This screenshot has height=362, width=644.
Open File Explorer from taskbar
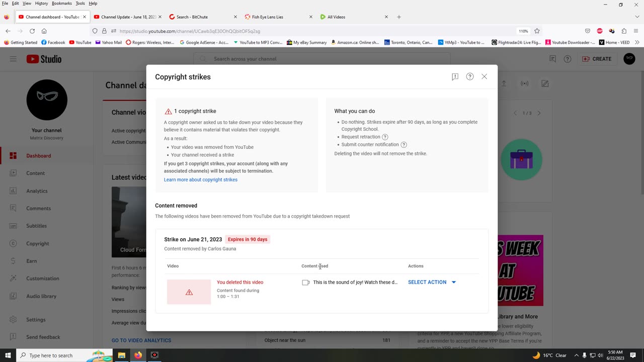[x=122, y=355]
